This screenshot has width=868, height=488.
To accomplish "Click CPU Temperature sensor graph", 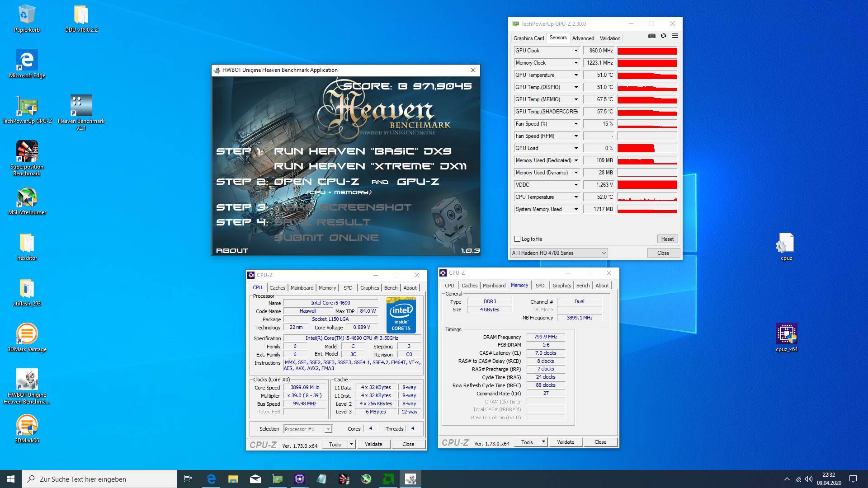I will (x=647, y=197).
